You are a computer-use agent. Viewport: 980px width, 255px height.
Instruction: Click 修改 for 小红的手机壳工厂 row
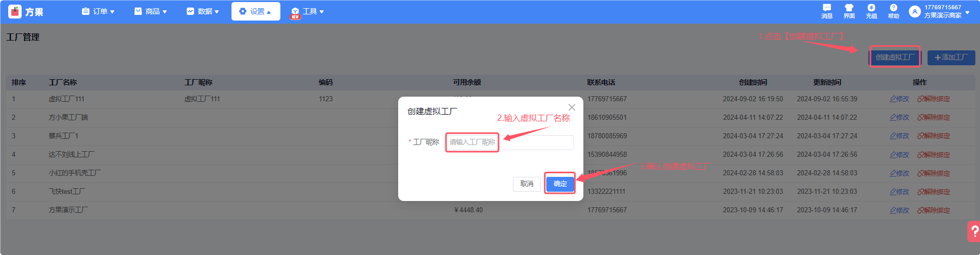click(x=899, y=173)
